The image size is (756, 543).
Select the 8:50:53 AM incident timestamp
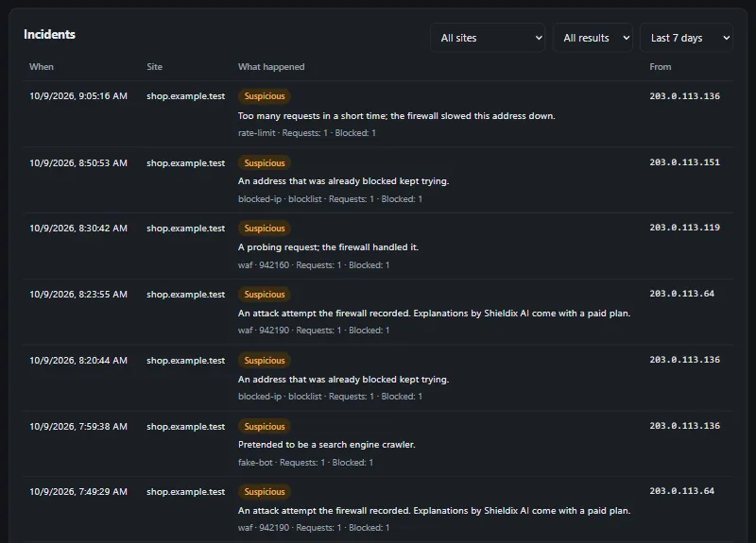point(78,162)
